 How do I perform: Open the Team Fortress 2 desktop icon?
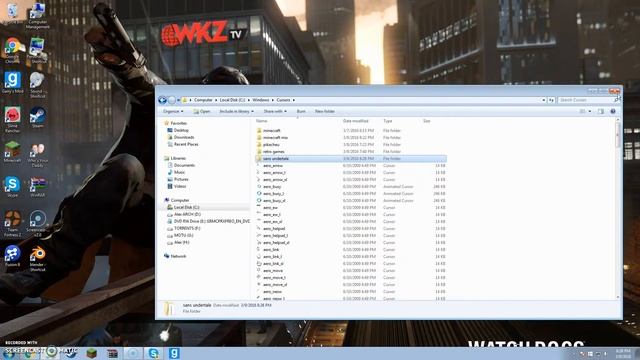coord(12,223)
